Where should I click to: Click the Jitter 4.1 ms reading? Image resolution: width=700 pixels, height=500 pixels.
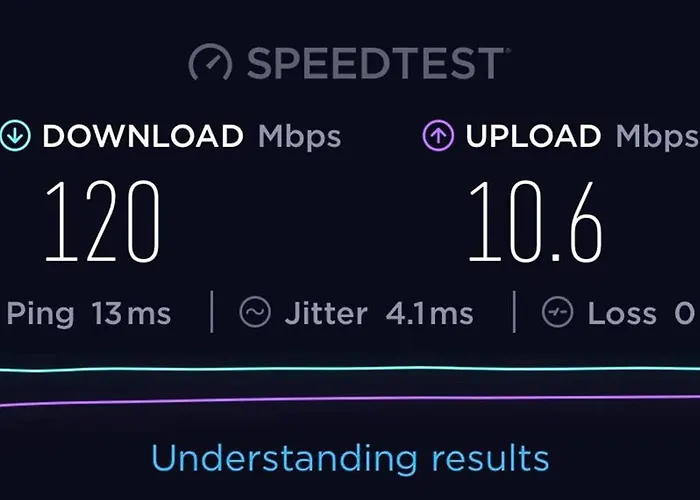coord(379,314)
